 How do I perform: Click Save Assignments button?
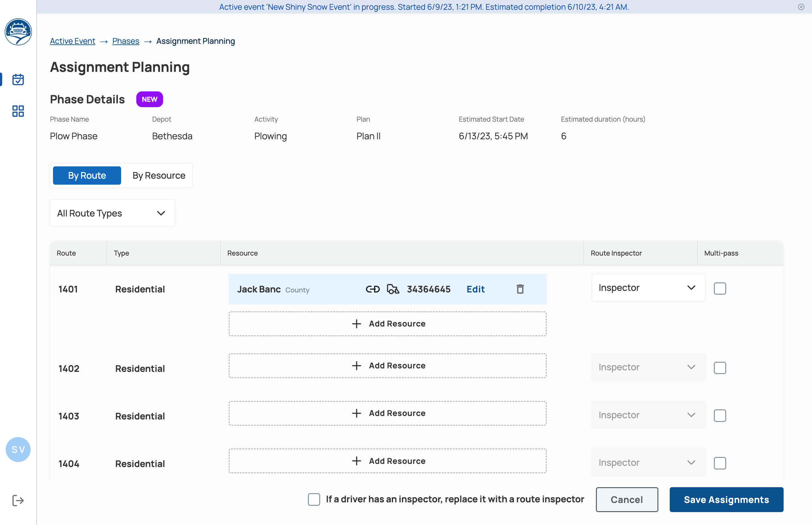pyautogui.click(x=726, y=499)
